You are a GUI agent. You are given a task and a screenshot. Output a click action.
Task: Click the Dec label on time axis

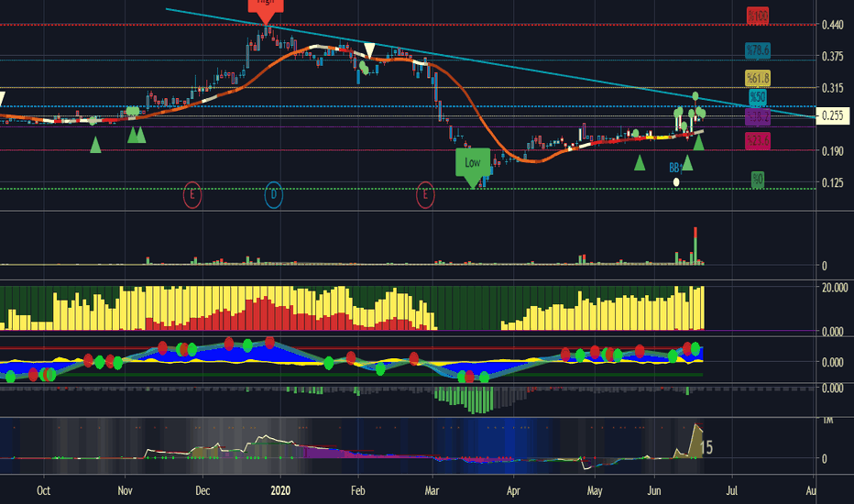203,490
